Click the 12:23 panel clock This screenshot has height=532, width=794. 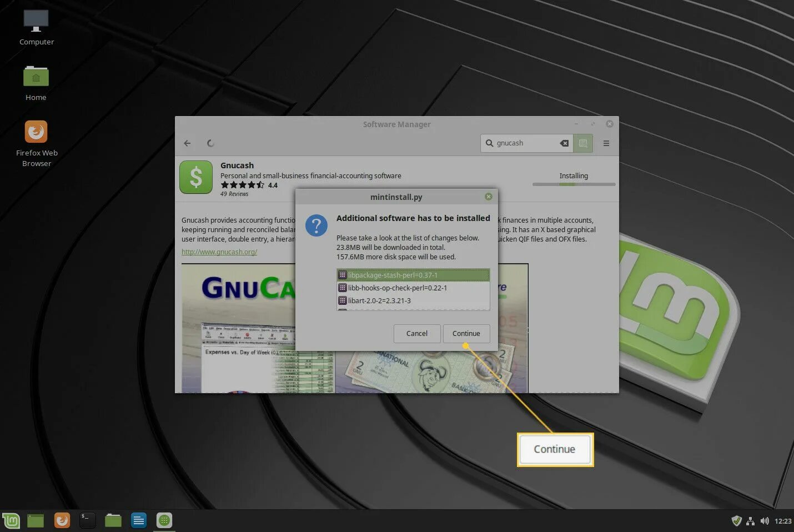783,521
